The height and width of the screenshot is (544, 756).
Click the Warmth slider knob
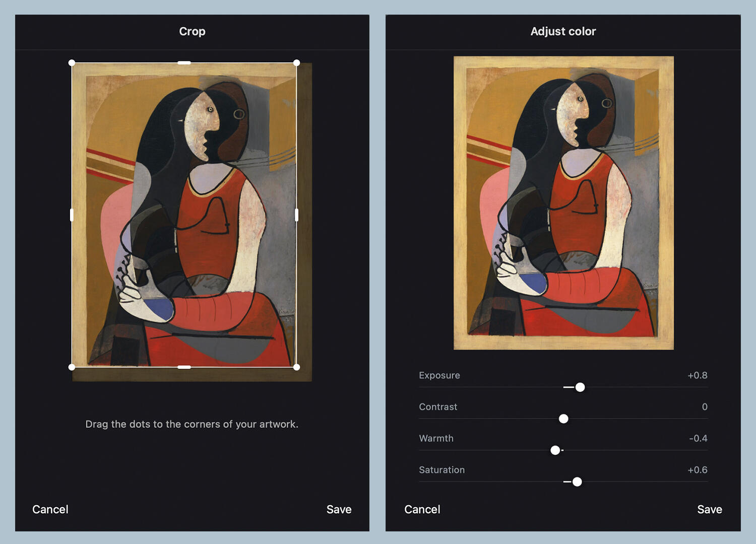555,450
